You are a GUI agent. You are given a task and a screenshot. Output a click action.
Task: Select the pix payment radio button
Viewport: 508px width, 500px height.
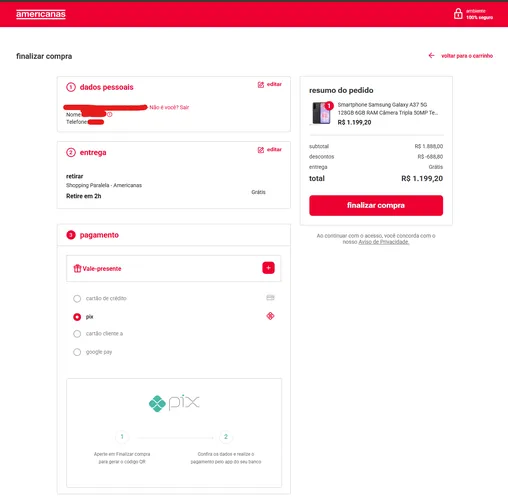point(77,317)
